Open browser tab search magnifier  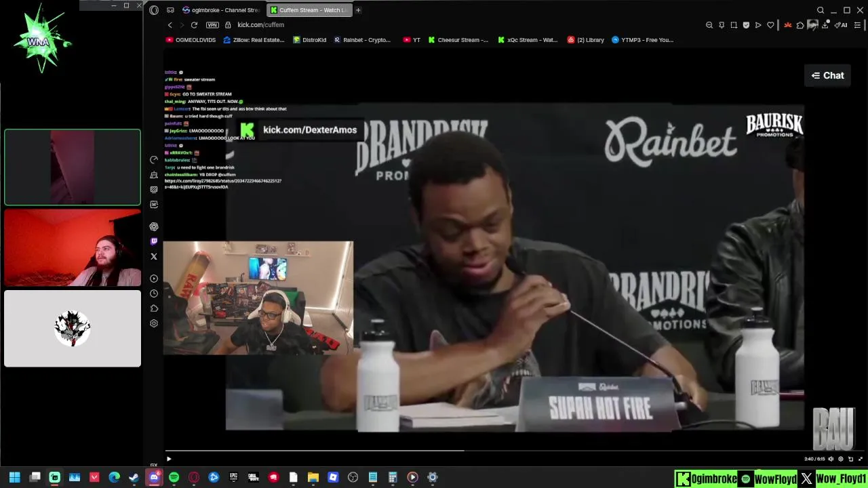pos(821,10)
